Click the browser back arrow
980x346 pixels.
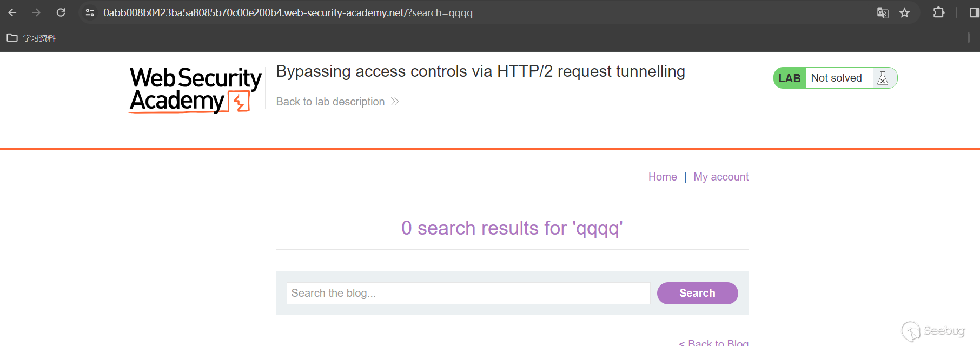click(12, 12)
